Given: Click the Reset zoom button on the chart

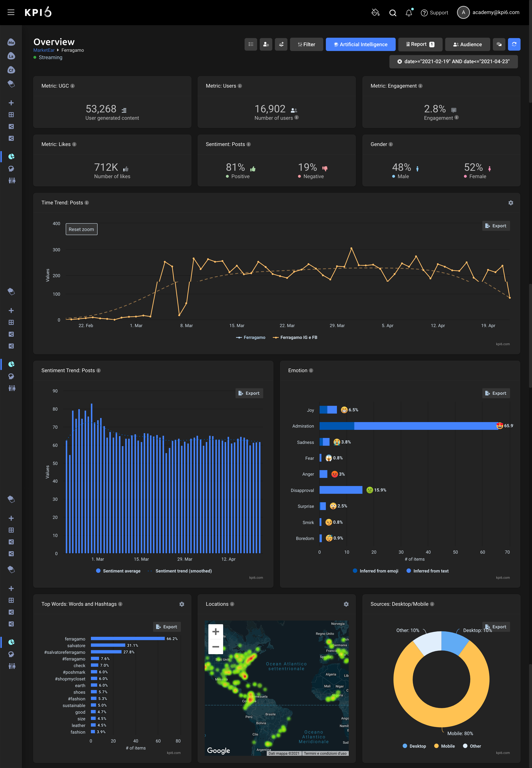Looking at the screenshot, I should pos(81,229).
